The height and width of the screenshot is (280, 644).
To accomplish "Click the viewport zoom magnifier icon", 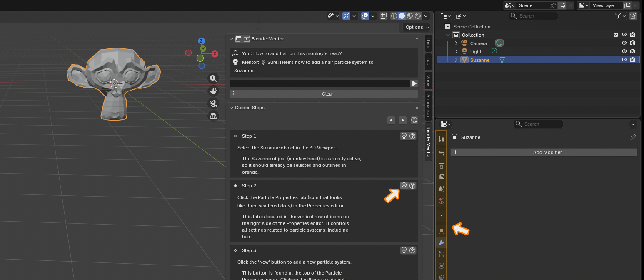I will (213, 78).
